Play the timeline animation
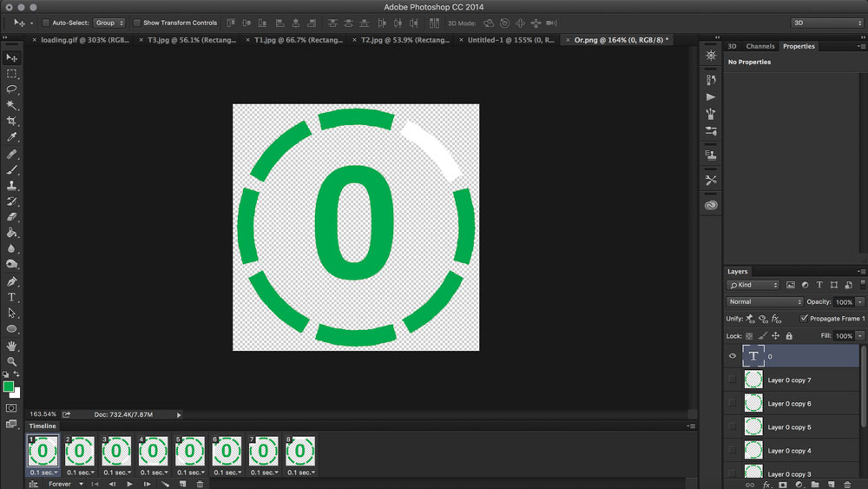This screenshot has width=868, height=489. (x=130, y=484)
